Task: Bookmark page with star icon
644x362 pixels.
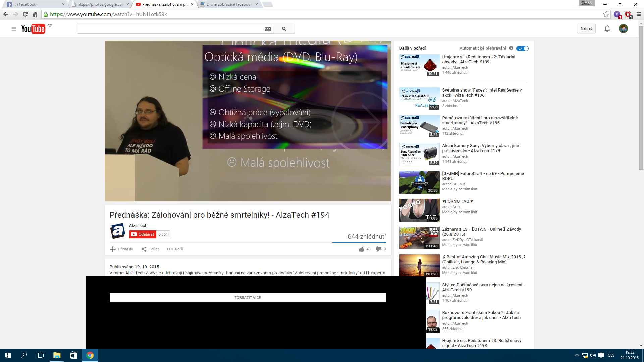Action: pyautogui.click(x=606, y=14)
